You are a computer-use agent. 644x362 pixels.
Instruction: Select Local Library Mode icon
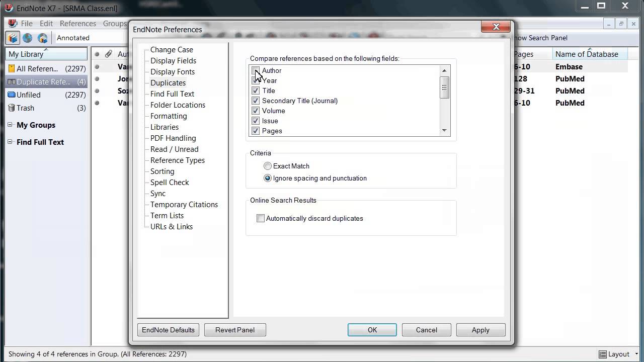[x=12, y=38]
